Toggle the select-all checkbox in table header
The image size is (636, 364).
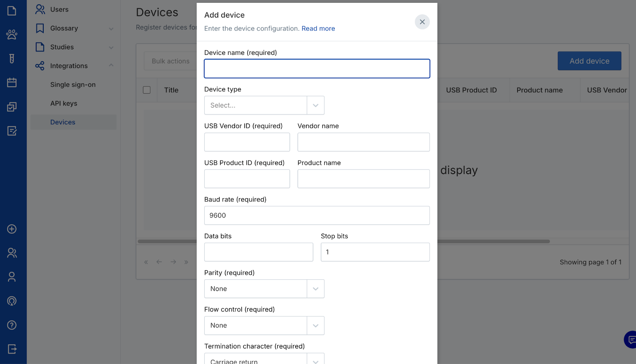147,90
